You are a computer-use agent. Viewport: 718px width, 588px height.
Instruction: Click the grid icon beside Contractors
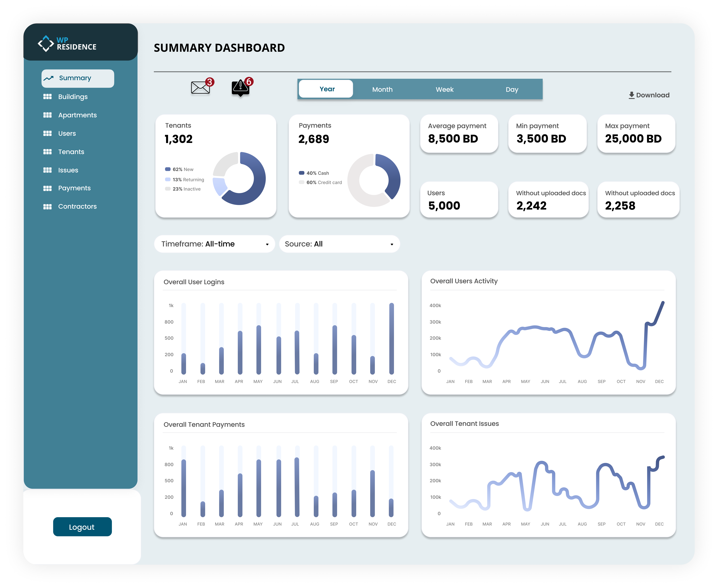point(47,207)
